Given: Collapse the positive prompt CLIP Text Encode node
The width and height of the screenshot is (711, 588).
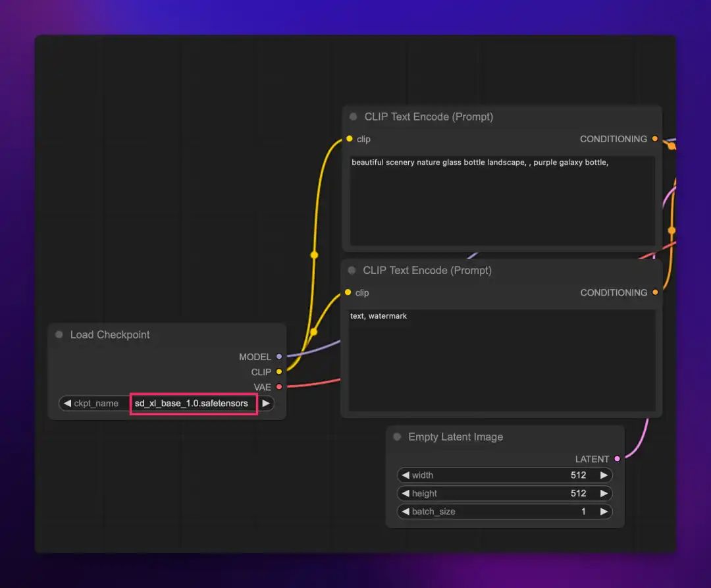Looking at the screenshot, I should pos(354,117).
